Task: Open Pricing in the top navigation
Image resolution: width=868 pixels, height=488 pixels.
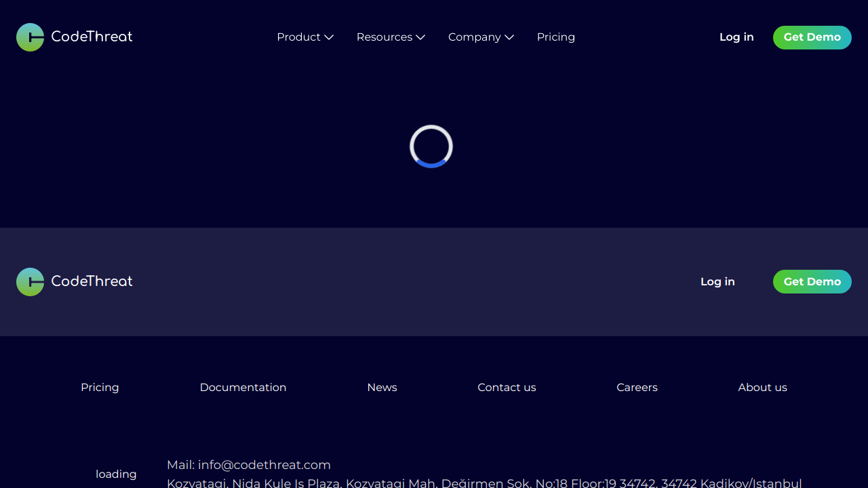Action: click(556, 37)
